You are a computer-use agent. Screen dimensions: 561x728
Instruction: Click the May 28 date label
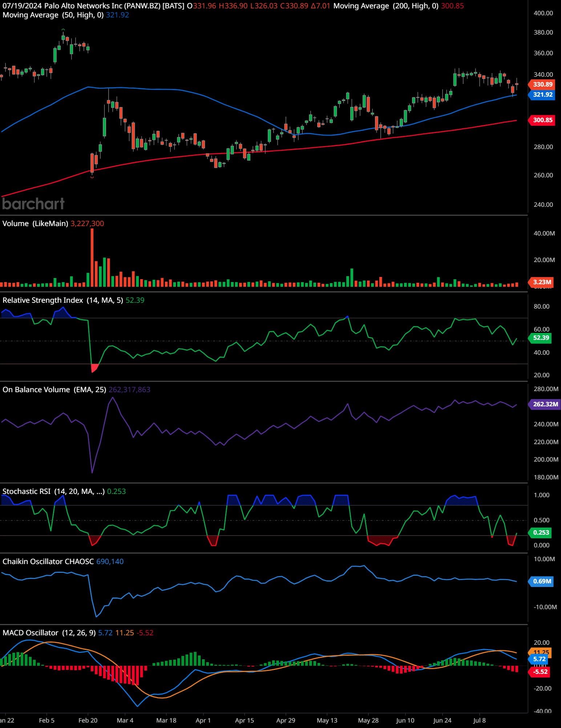pyautogui.click(x=368, y=720)
